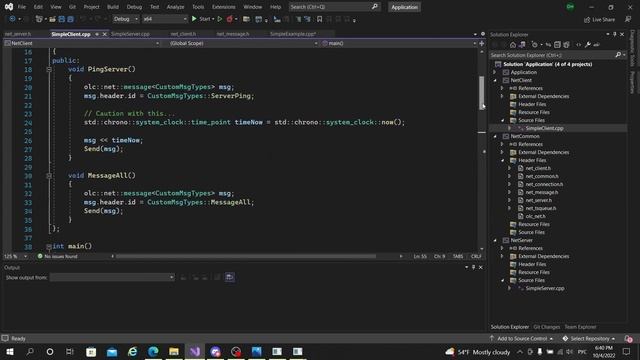Click Show All Files icon in Solution Explorer

566,44
